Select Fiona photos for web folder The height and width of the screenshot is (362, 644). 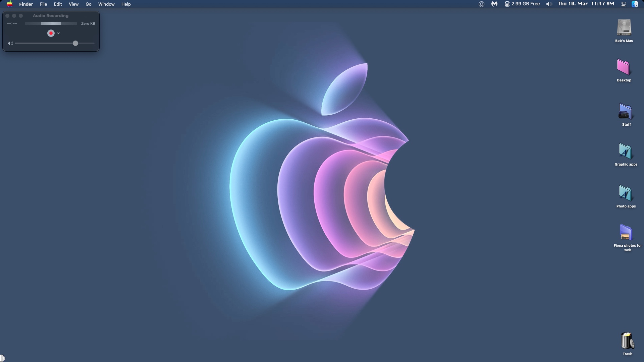[x=626, y=232]
